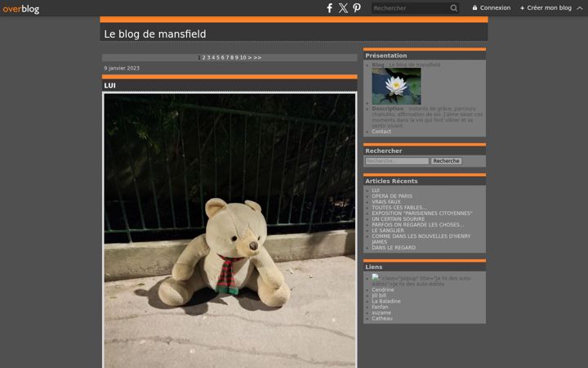Click the water lily blog avatar
Viewport: 588px width, 368px height.
[396, 87]
